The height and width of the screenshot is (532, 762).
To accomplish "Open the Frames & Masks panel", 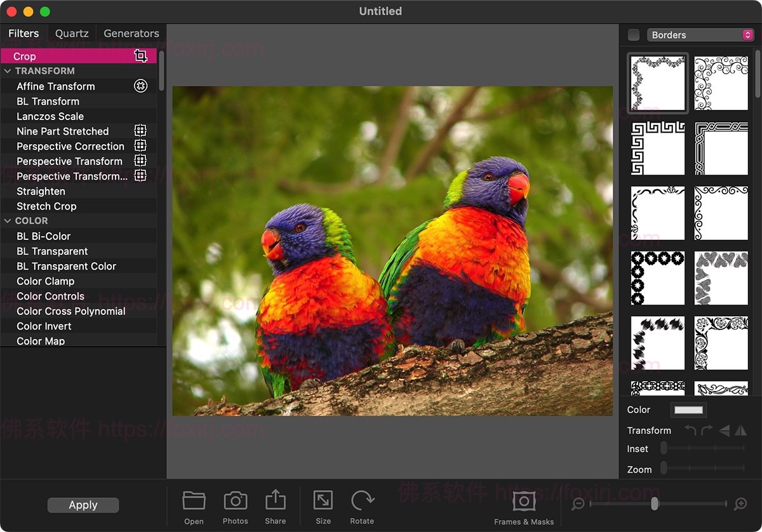I will (x=524, y=502).
